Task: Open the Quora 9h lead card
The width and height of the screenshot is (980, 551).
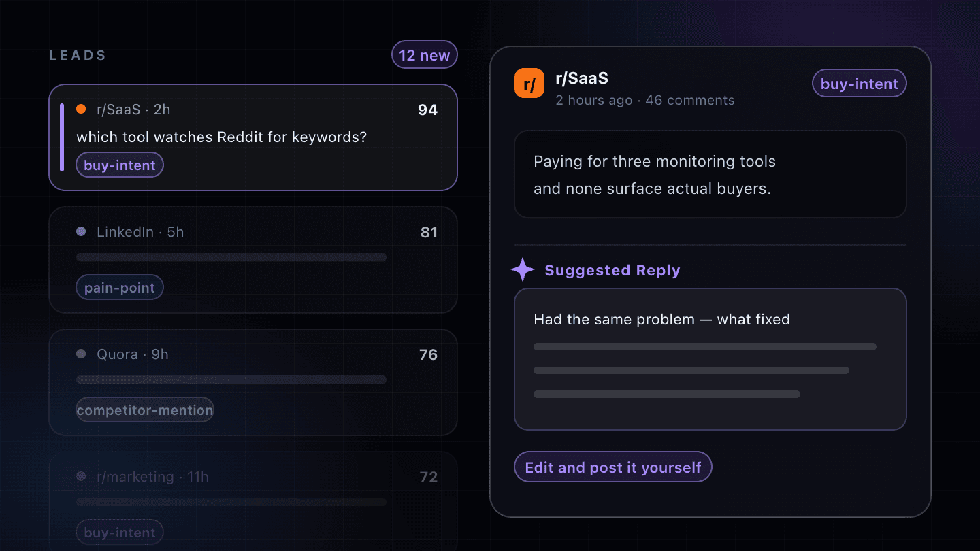Action: pyautogui.click(x=253, y=382)
